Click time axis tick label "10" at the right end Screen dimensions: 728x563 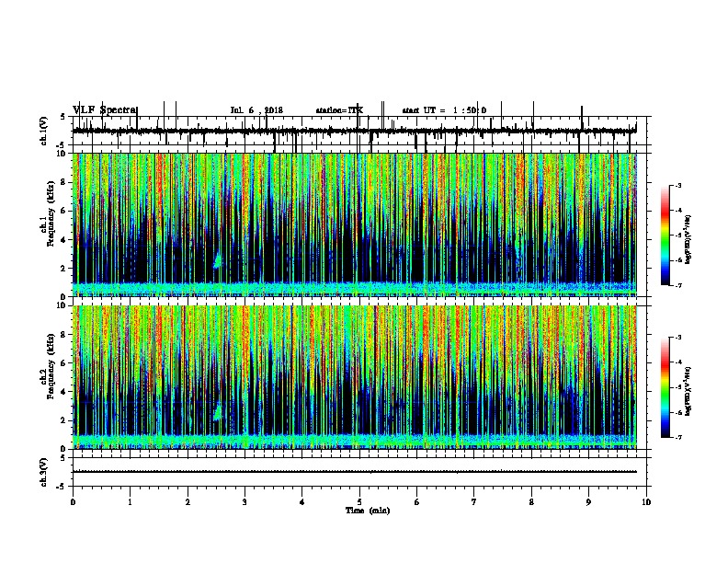pyautogui.click(x=646, y=502)
